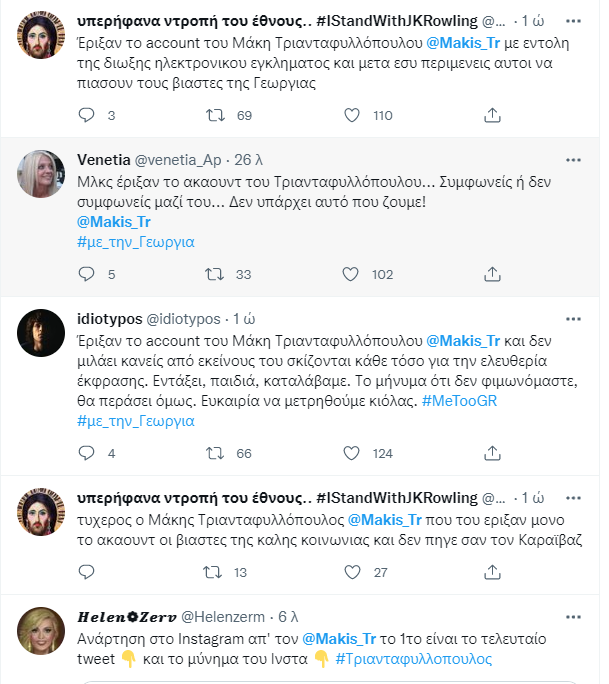Screen dimensions: 609x684
Task: Retweet the tweet with 69 retweets
Action: (213, 116)
